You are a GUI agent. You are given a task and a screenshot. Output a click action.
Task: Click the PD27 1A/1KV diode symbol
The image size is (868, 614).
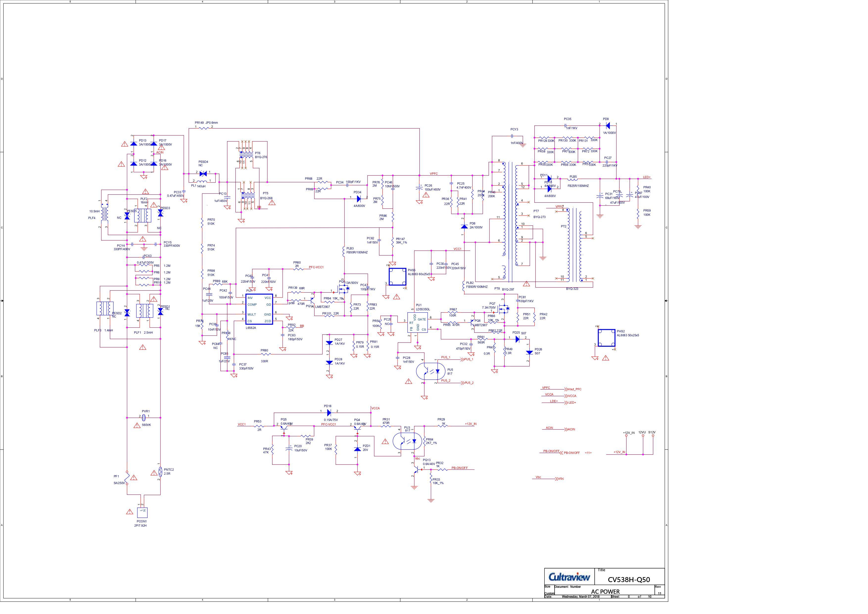click(329, 342)
